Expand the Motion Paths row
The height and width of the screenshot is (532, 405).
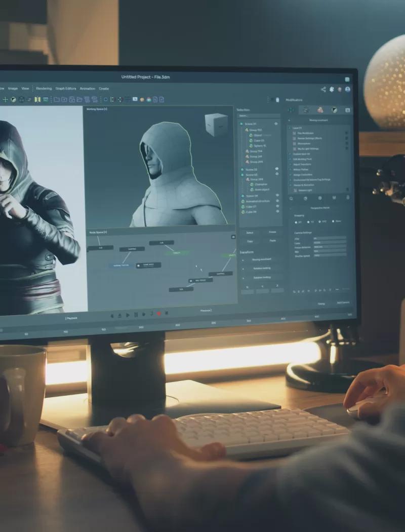click(290, 169)
